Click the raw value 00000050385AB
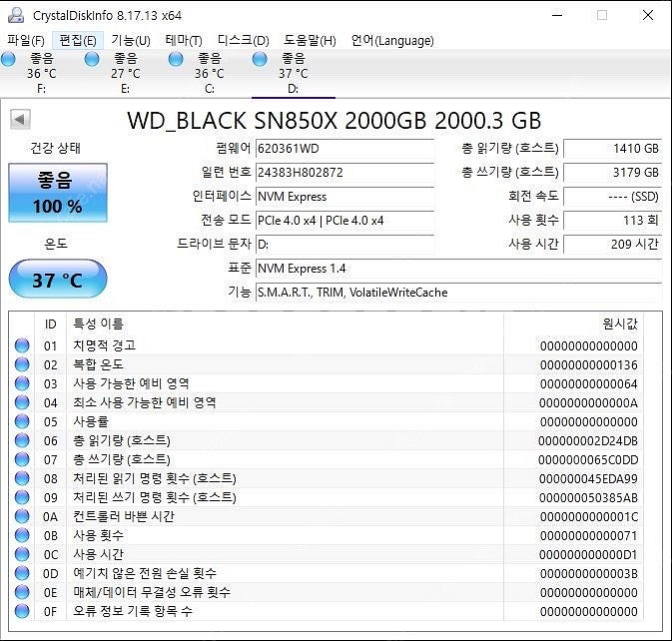Image resolution: width=672 pixels, height=641 pixels. [588, 498]
